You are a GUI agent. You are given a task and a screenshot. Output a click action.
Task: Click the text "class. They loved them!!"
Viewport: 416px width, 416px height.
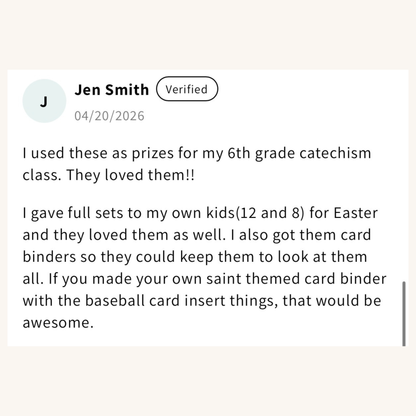click(109, 175)
